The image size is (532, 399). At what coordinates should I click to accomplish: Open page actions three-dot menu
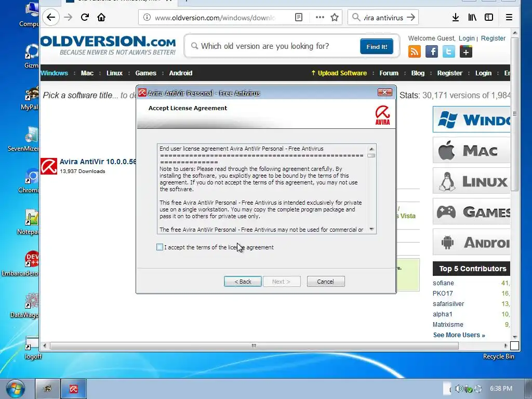[320, 17]
